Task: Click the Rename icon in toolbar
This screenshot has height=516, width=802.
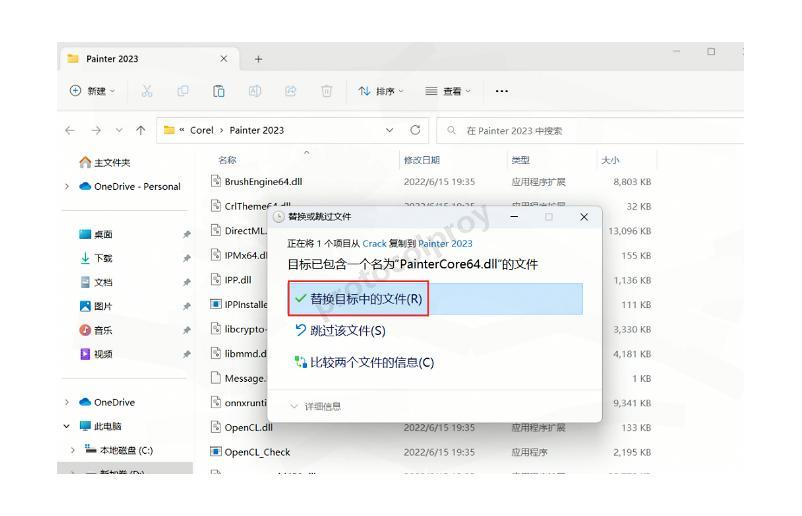Action: pyautogui.click(x=255, y=91)
